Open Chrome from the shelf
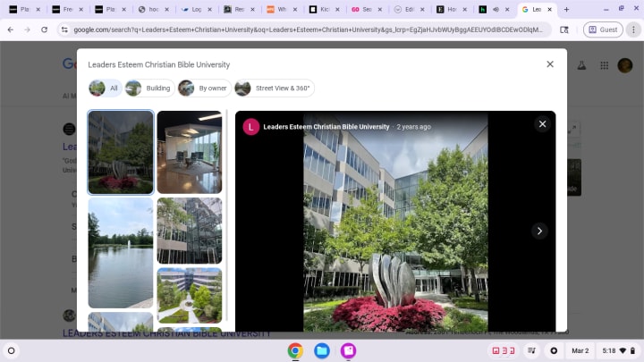The height and width of the screenshot is (362, 644). click(x=295, y=351)
